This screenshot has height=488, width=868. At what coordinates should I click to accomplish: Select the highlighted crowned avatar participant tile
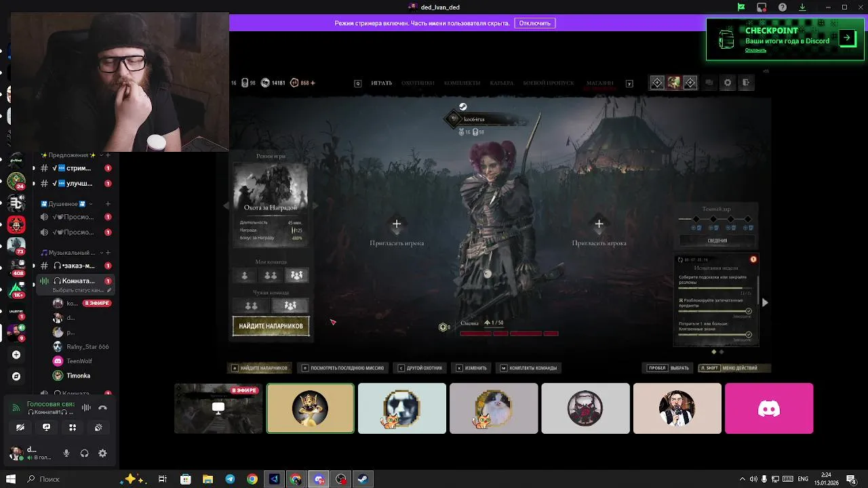311,408
